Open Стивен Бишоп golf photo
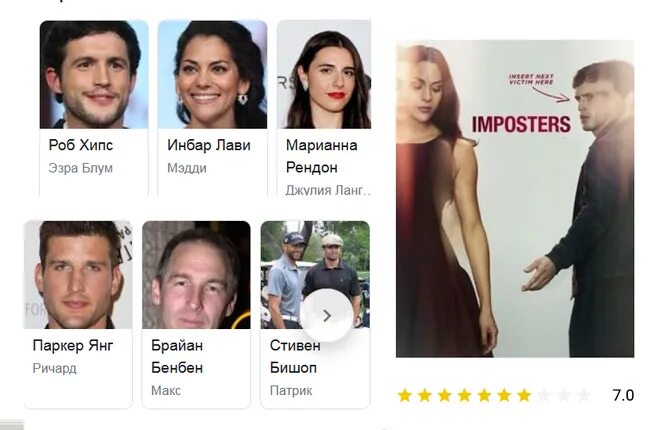Image resolution: width=659 pixels, height=430 pixels. pyautogui.click(x=315, y=275)
